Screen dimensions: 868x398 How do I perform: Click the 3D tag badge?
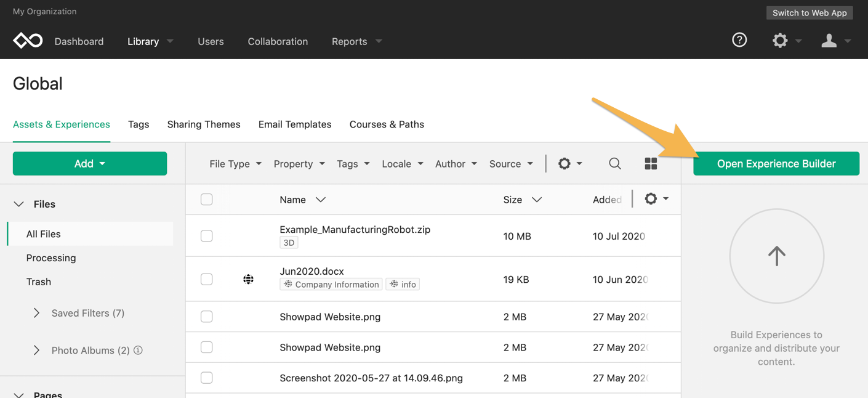(x=289, y=243)
